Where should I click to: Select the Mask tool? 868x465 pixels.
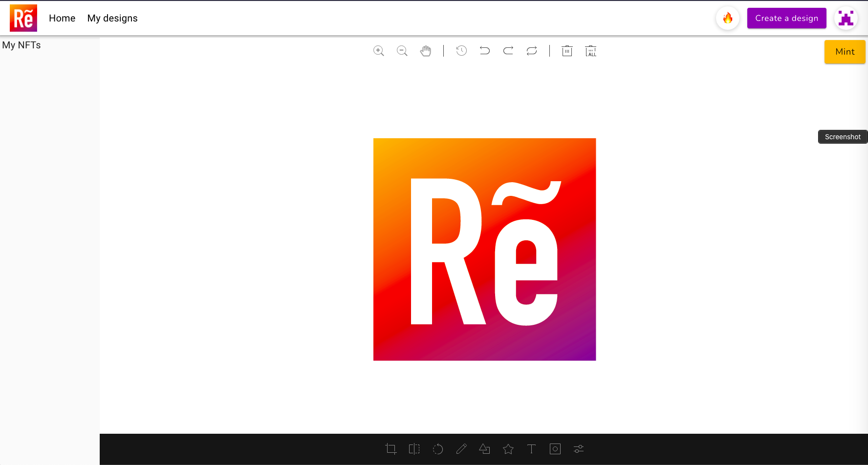(555, 449)
